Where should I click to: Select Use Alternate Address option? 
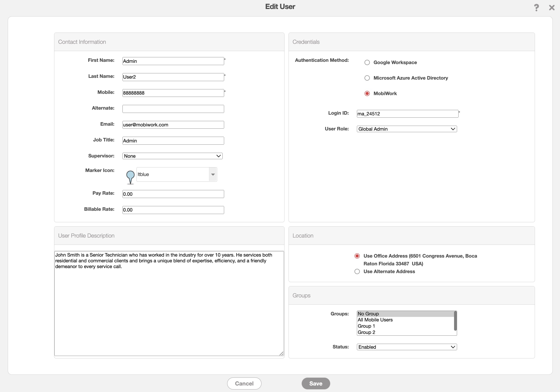coord(357,272)
